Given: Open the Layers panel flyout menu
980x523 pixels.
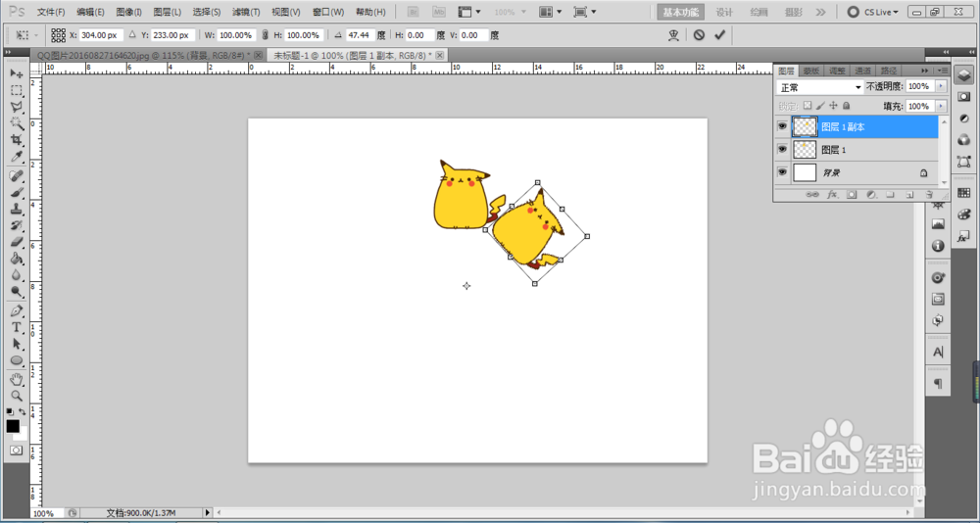Looking at the screenshot, I should (943, 71).
